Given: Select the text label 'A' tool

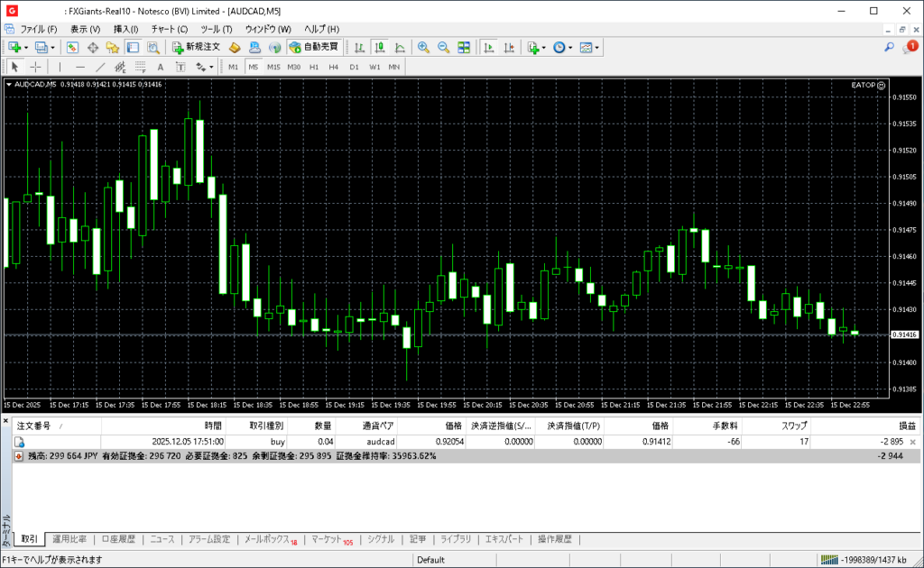Looking at the screenshot, I should [x=160, y=67].
